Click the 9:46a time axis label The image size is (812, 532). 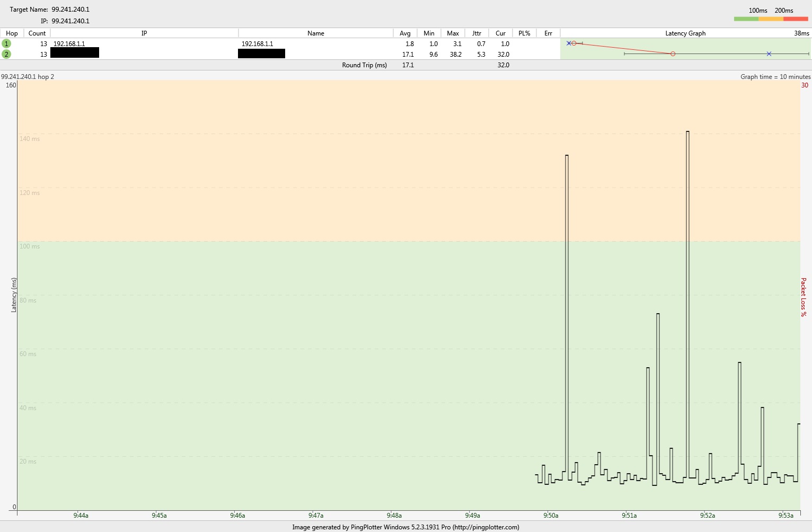237,516
